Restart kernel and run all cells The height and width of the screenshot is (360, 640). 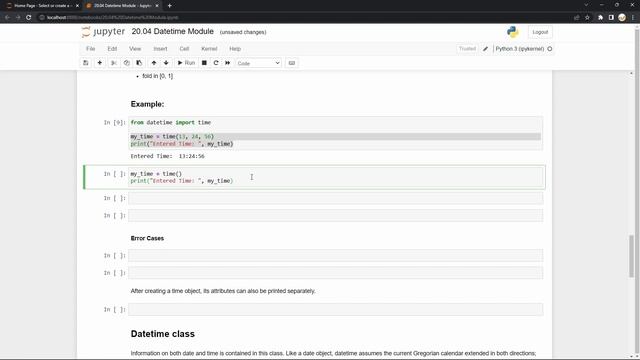pos(228,63)
